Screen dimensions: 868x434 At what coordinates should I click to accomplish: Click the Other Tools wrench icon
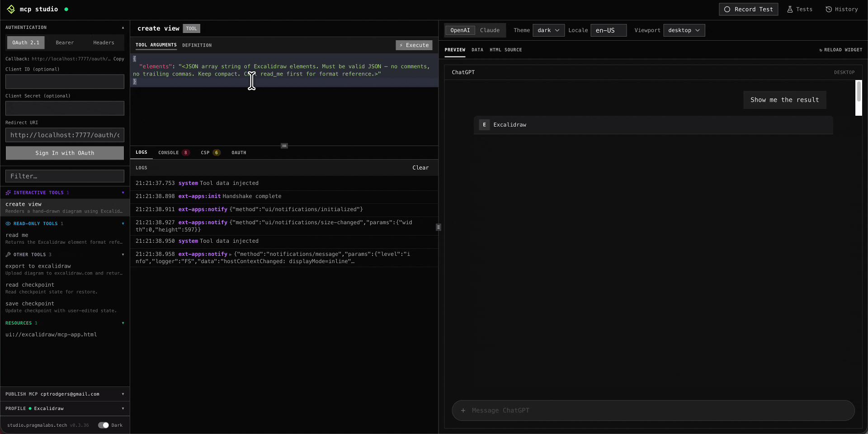click(x=8, y=255)
